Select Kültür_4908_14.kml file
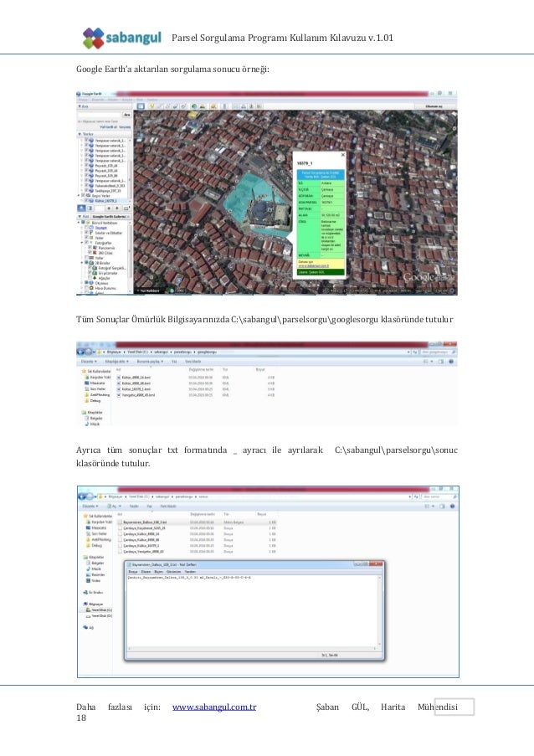 [x=135, y=378]
